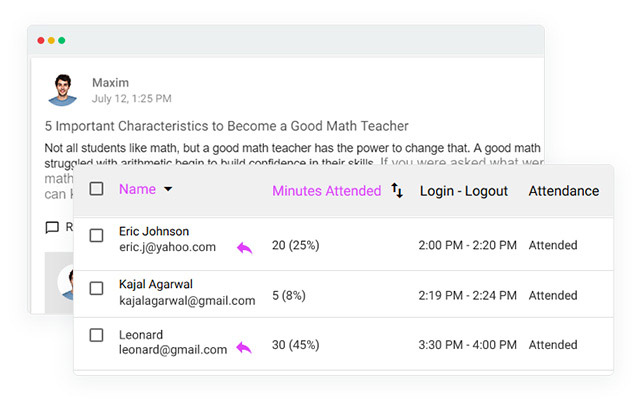The width and height of the screenshot is (640, 410).
Task: Click the red window close dot
Action: coord(41,41)
